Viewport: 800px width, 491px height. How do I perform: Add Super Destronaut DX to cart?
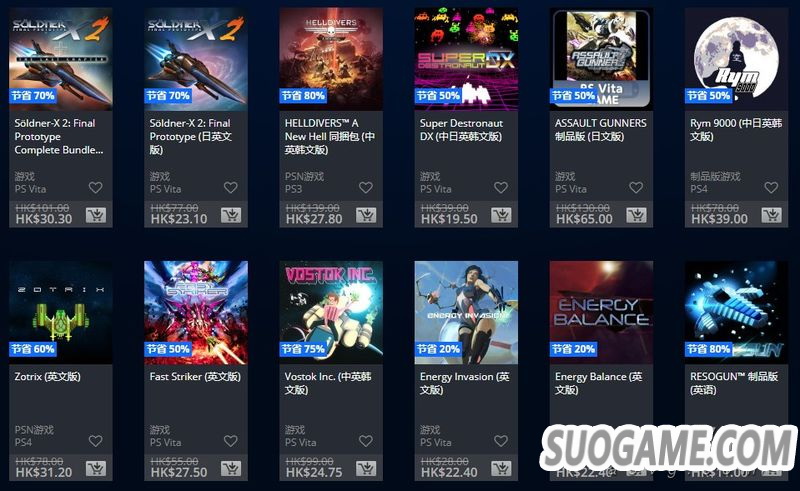502,215
